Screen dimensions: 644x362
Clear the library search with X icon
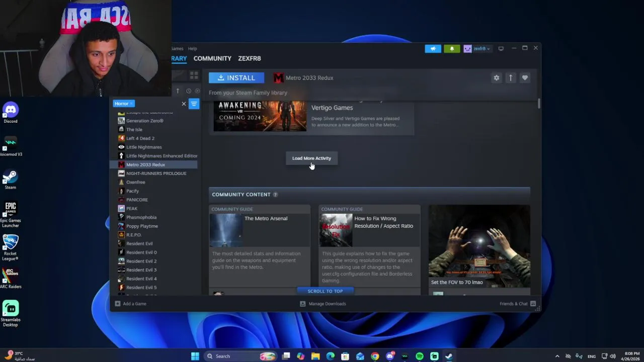coord(184,104)
